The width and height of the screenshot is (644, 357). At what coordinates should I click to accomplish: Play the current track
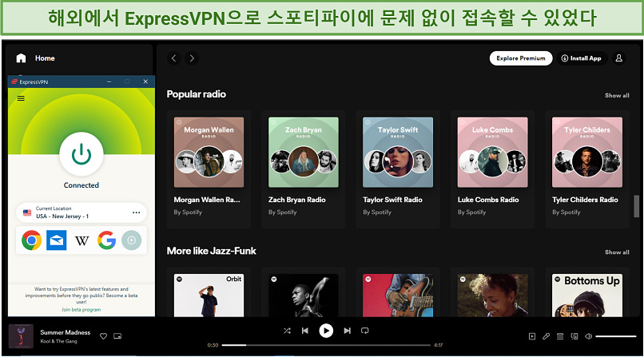pyautogui.click(x=326, y=331)
